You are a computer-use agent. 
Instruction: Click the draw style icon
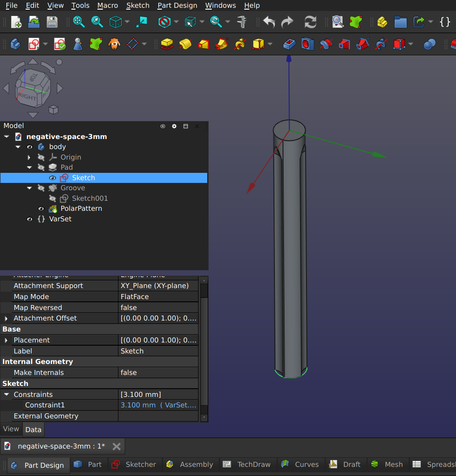pyautogui.click(x=165, y=22)
